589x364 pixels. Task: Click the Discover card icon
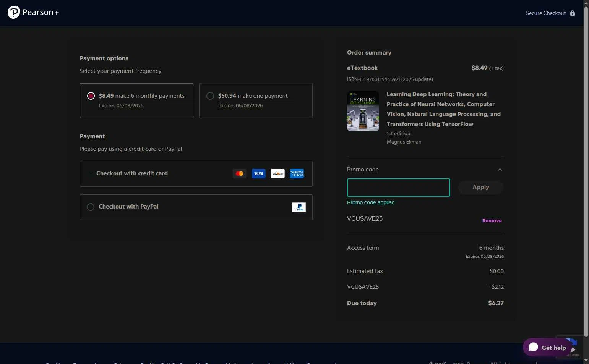pos(278,173)
